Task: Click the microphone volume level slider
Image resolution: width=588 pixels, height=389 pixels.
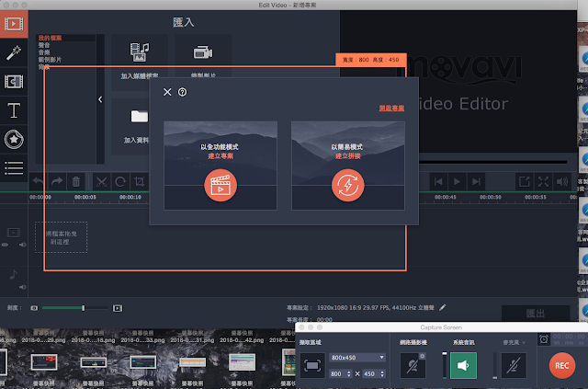Action: coord(495,365)
